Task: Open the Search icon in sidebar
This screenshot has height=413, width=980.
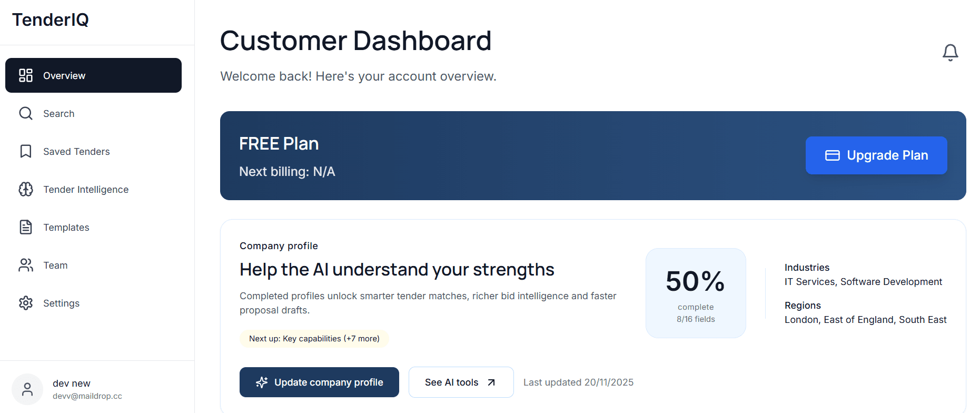Action: pos(25,113)
